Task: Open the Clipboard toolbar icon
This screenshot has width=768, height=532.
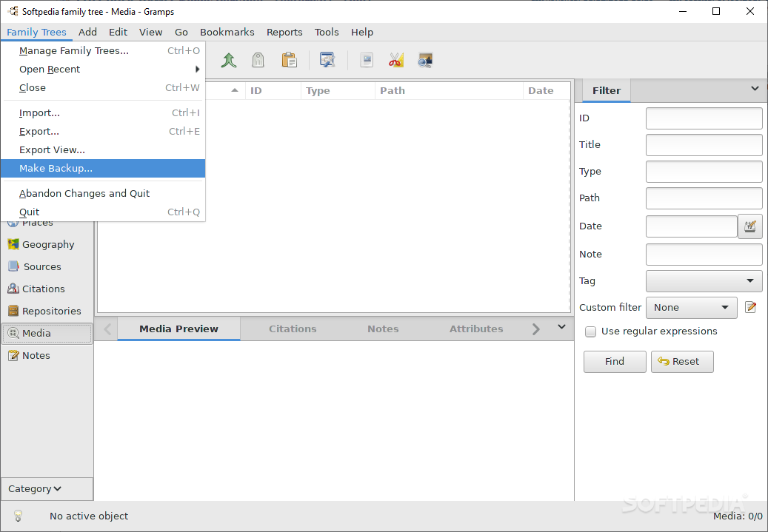Action: [289, 60]
